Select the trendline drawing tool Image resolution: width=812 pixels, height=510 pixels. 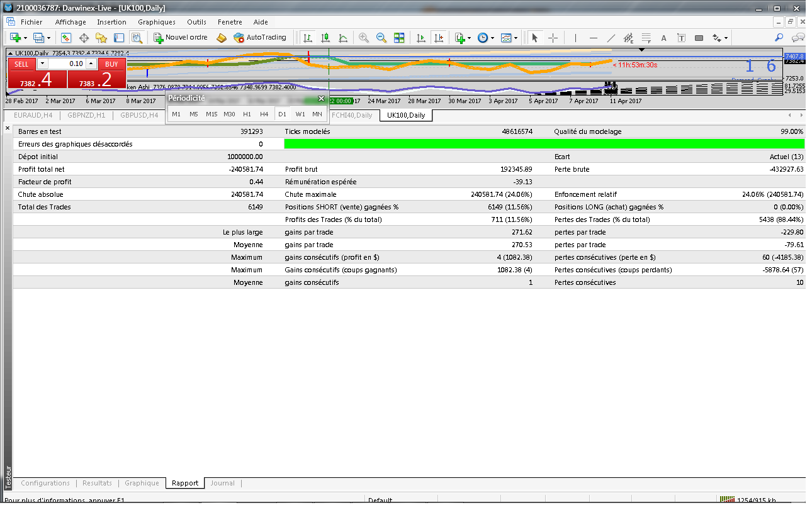click(611, 38)
